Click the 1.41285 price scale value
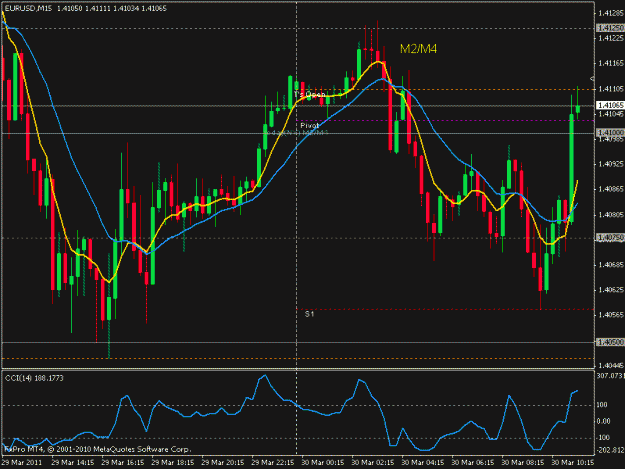The height and width of the screenshot is (469, 625). point(610,13)
